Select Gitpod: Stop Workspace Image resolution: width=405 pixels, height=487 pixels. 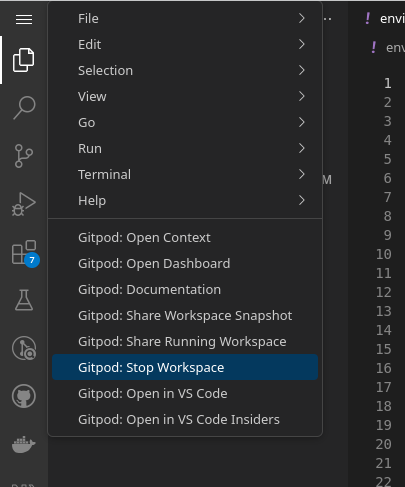(185, 367)
